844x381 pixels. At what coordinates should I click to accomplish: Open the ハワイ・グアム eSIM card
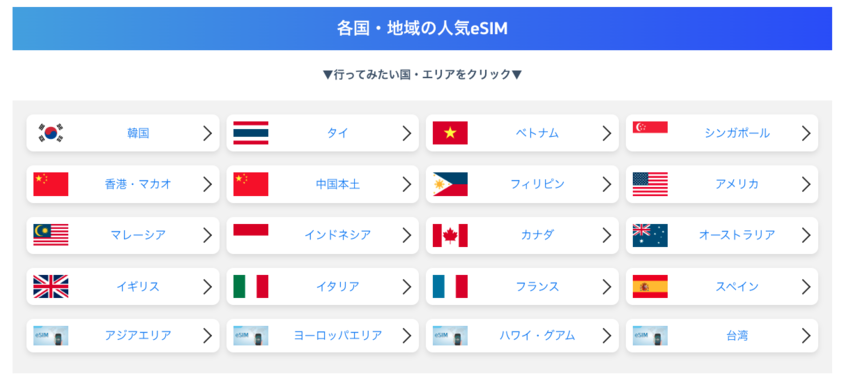522,336
